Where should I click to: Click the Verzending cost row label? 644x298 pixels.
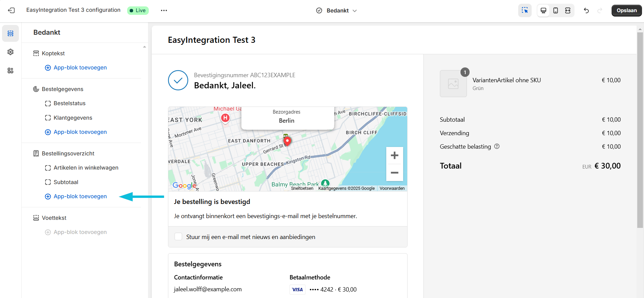tap(454, 133)
